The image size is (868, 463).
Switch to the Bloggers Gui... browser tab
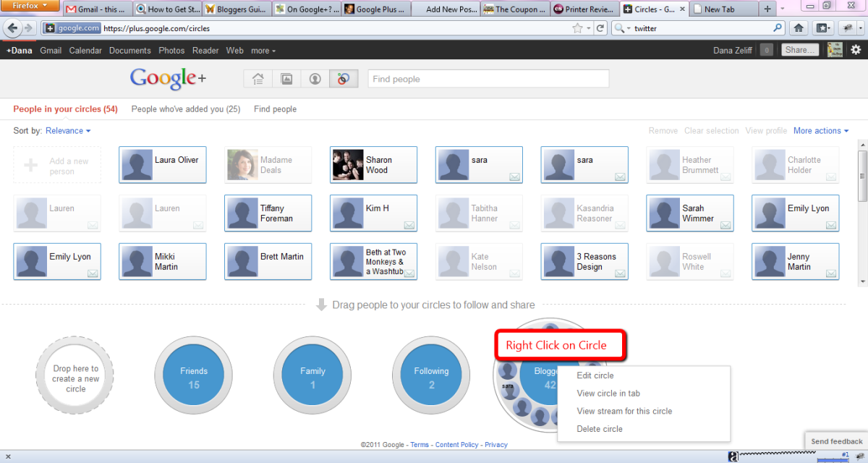236,9
